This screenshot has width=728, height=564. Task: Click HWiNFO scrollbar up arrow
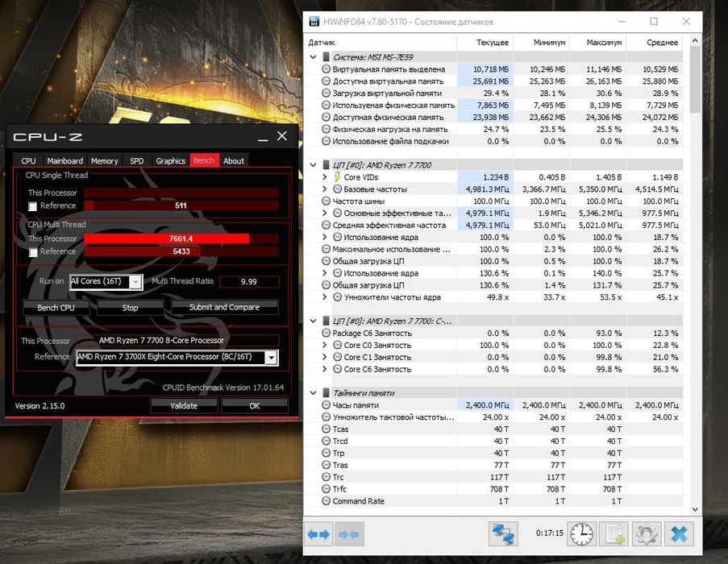[695, 41]
